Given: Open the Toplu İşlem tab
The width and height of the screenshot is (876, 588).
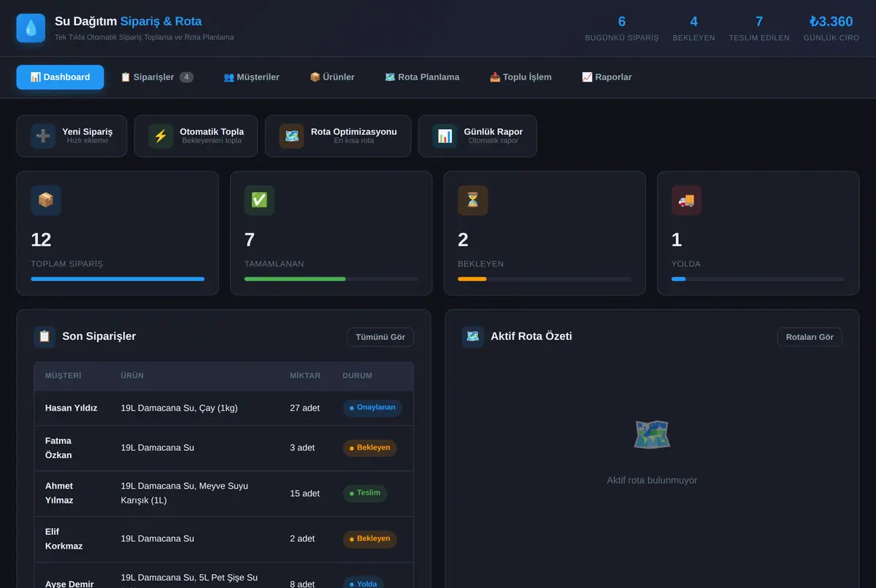Looking at the screenshot, I should (520, 77).
